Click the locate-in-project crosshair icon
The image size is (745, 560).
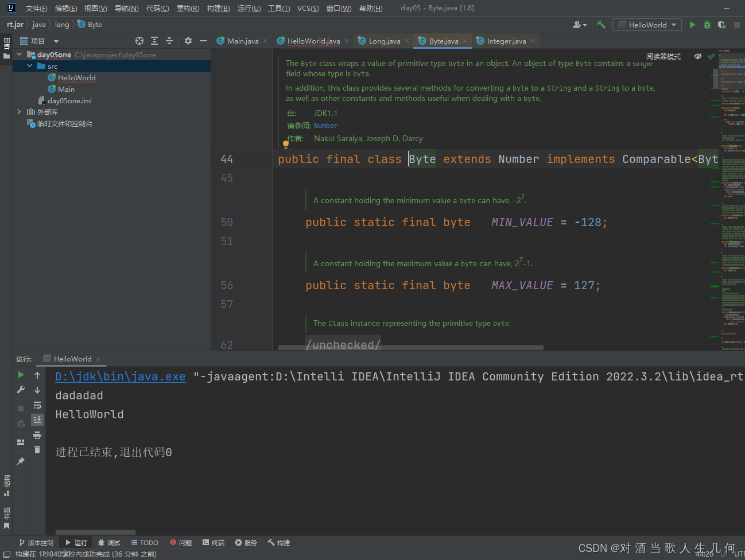click(139, 41)
